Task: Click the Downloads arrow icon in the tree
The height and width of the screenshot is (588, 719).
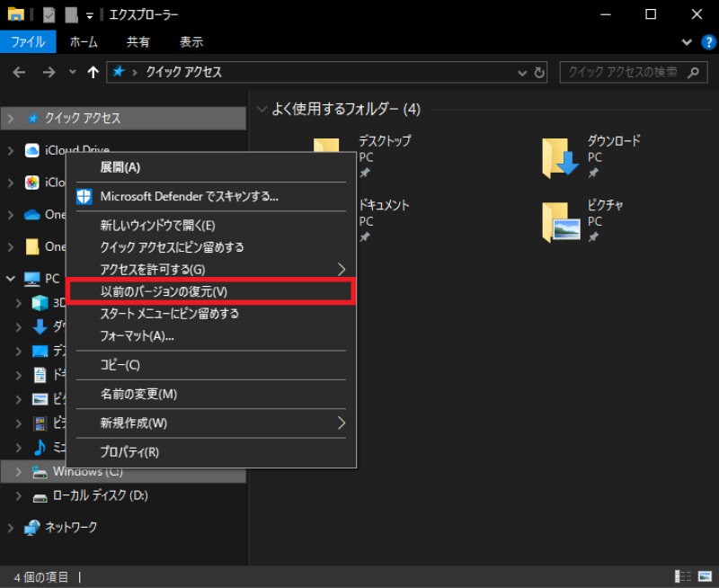Action: click(x=40, y=326)
